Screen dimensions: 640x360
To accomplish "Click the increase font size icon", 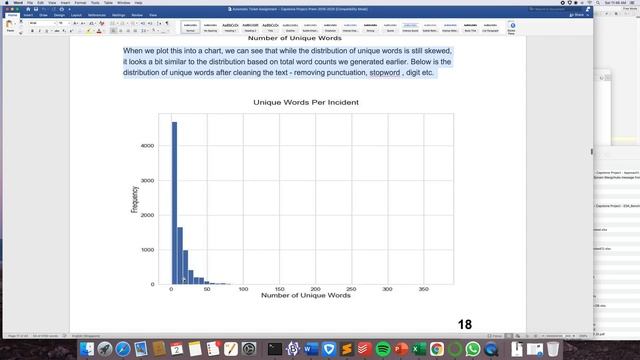I will tap(76, 23).
